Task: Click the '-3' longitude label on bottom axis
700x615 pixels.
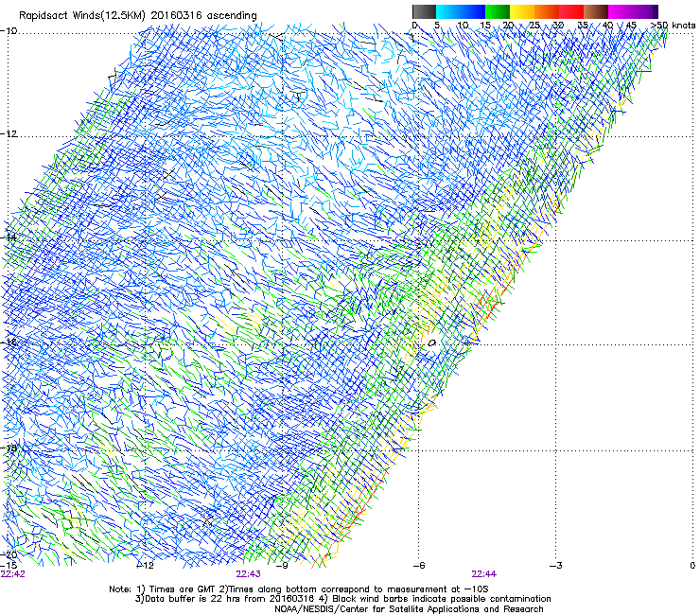Action: coord(556,566)
